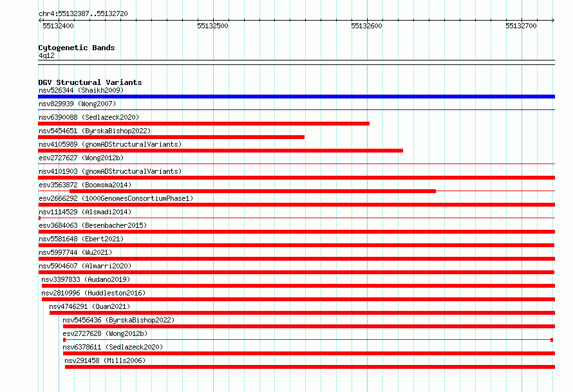Click the blue bar under nsv526344
Viewport: 573px width, 392px height.
coord(296,97)
